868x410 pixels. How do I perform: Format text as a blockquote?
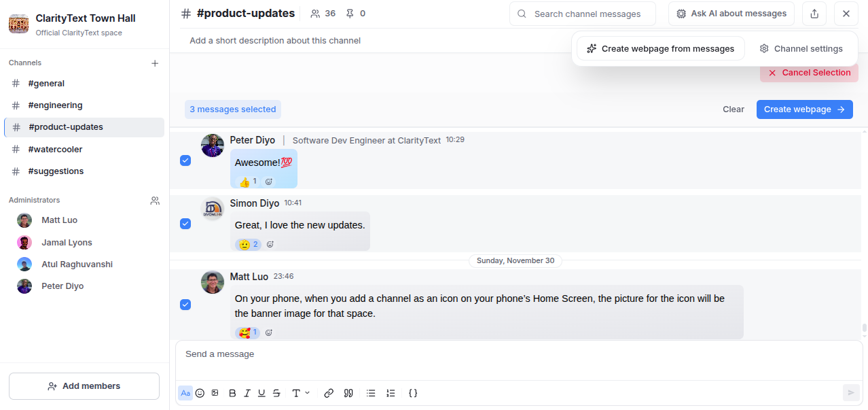[x=348, y=393]
